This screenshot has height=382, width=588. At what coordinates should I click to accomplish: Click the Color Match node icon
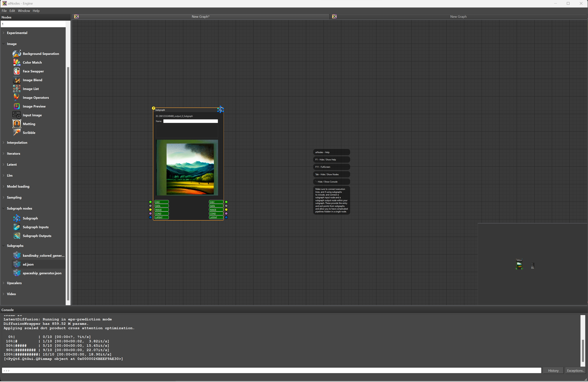click(x=16, y=63)
